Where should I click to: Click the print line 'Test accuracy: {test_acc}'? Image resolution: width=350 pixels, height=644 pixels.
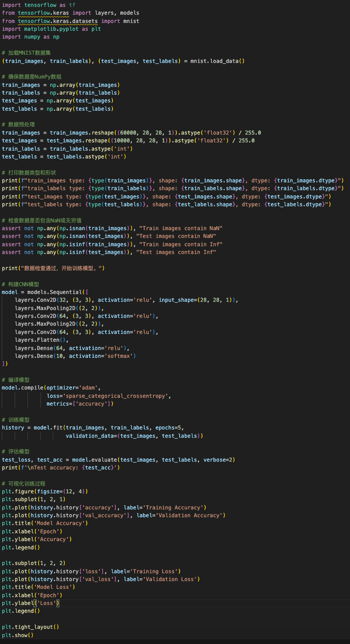61,468
